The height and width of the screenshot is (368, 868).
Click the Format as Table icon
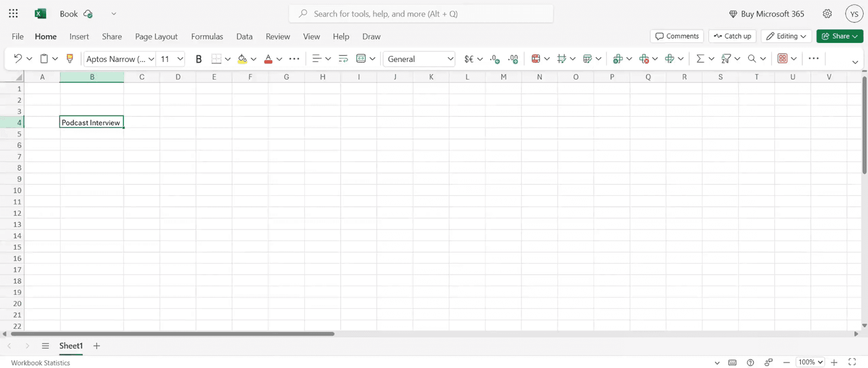coord(588,59)
